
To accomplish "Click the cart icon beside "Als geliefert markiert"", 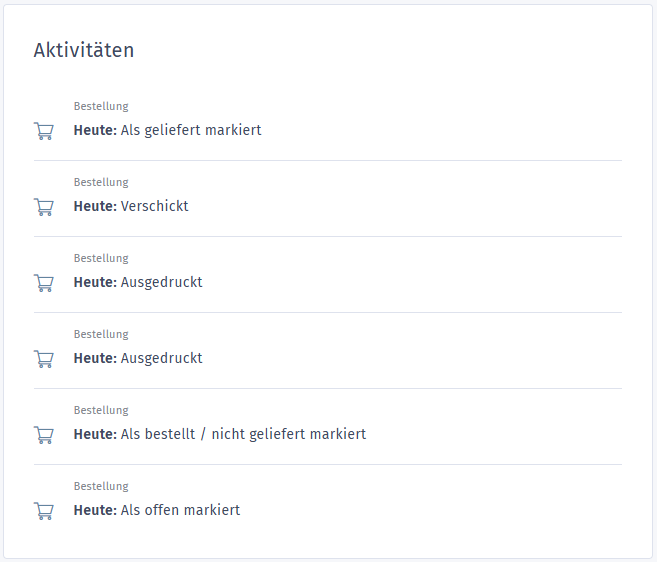I will pyautogui.click(x=44, y=130).
